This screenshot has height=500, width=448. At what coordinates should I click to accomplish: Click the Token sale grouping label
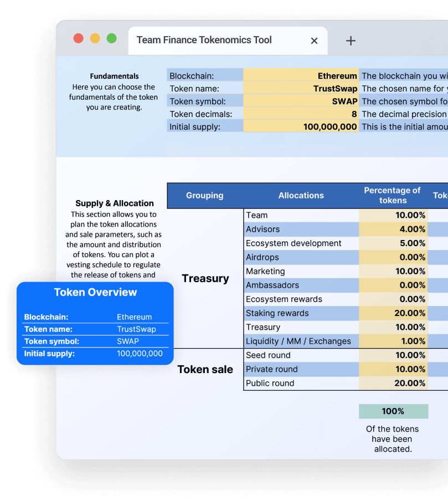205,369
